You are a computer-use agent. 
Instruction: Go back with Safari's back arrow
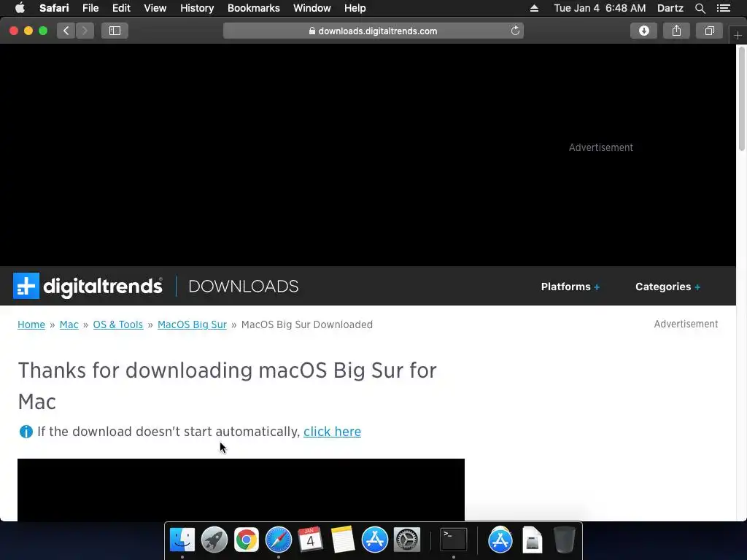66,31
